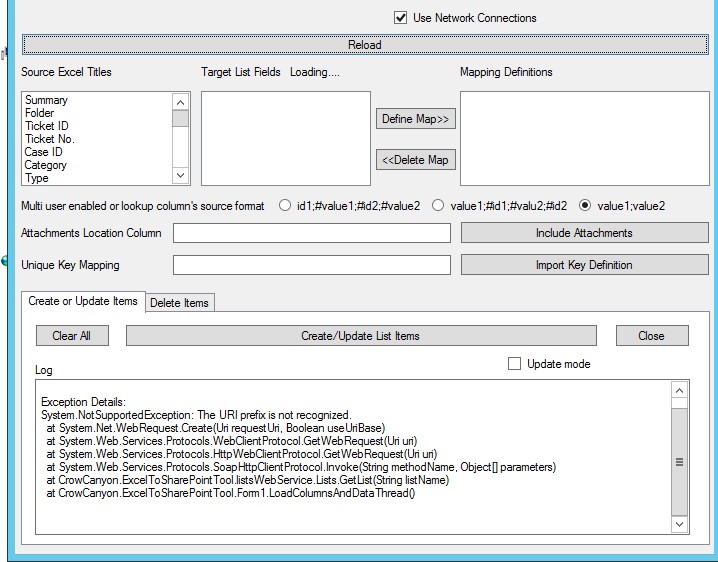Select the id1;#value1;#id2;#value2 format option
The width and height of the screenshot is (718, 562).
point(285,205)
